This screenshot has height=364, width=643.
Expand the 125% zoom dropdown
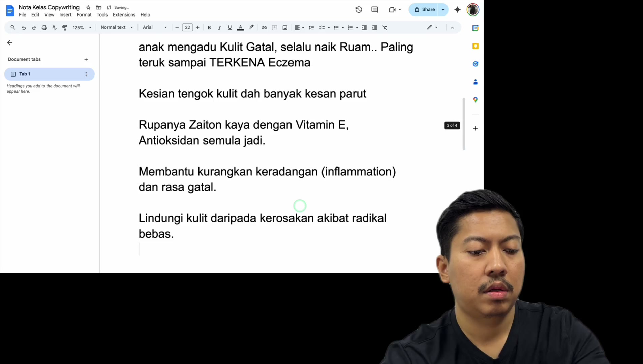tap(82, 28)
